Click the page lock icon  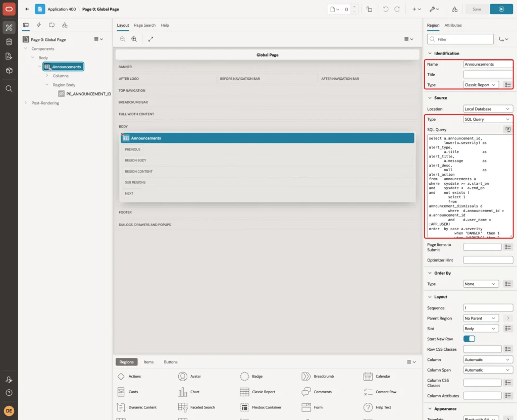(369, 9)
